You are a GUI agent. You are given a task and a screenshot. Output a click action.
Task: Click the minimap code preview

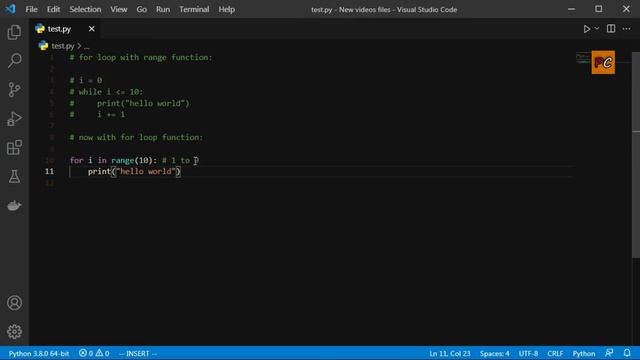tap(584, 57)
